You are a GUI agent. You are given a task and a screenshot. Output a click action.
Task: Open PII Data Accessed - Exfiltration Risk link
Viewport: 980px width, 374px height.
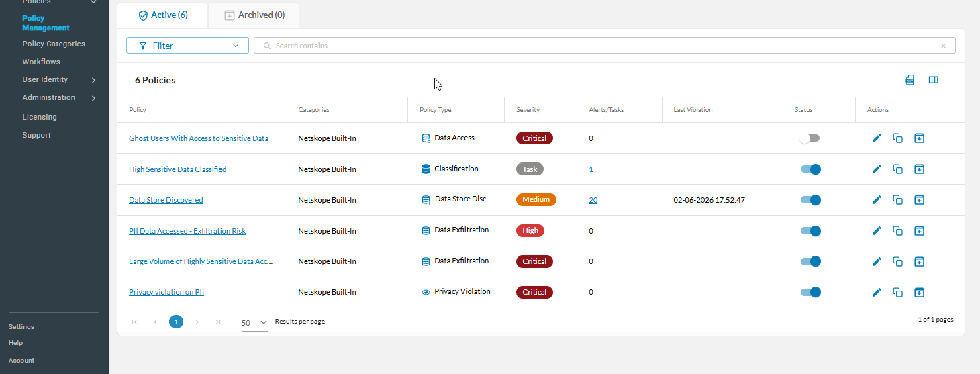(x=187, y=231)
